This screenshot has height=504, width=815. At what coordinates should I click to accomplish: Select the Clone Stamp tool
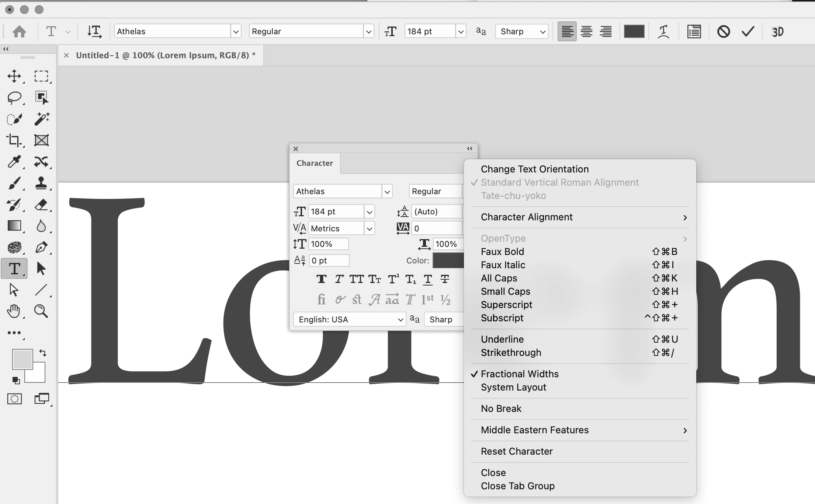41,183
